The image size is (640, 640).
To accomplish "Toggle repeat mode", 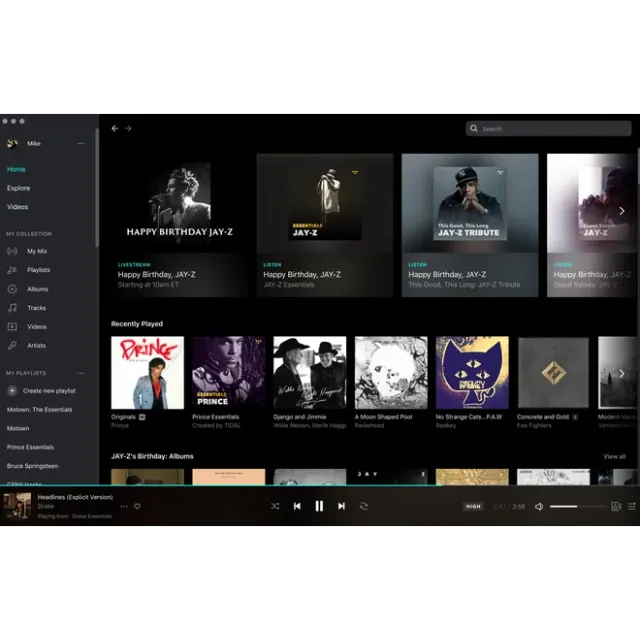I will pyautogui.click(x=364, y=506).
